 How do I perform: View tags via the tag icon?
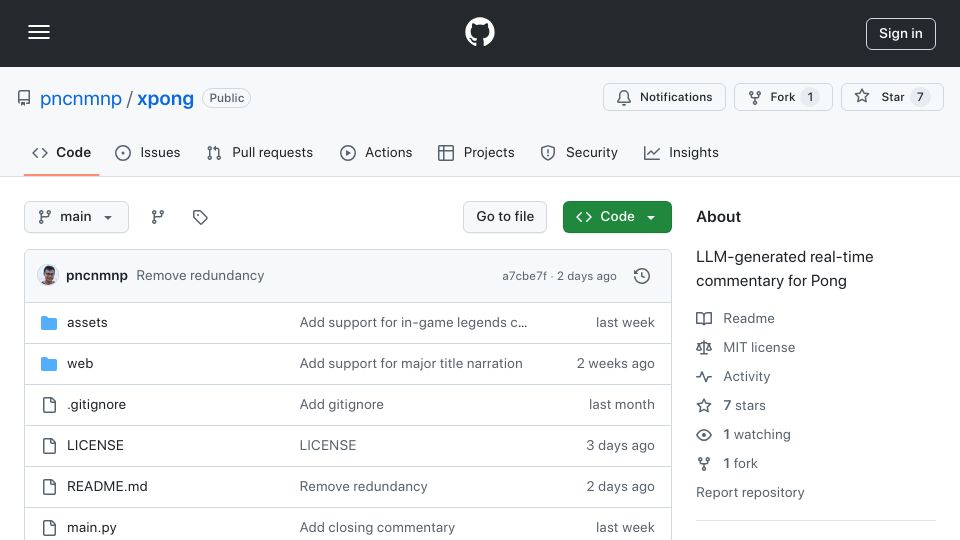click(x=200, y=217)
